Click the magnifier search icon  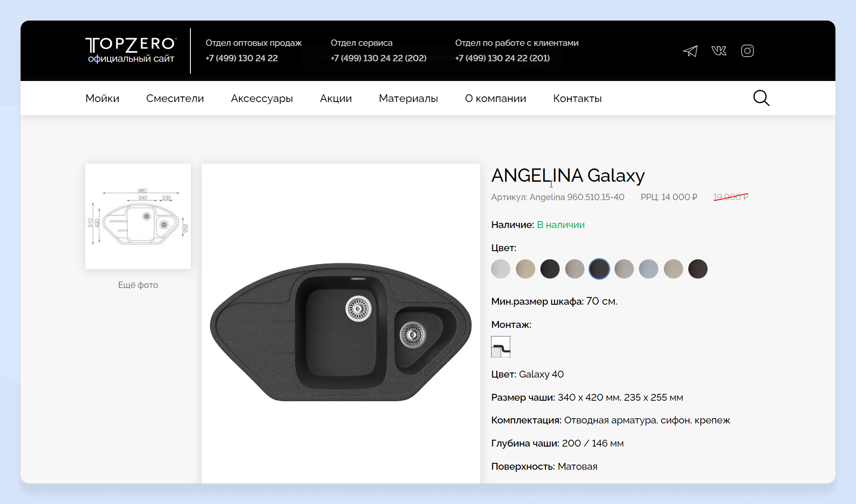[761, 98]
